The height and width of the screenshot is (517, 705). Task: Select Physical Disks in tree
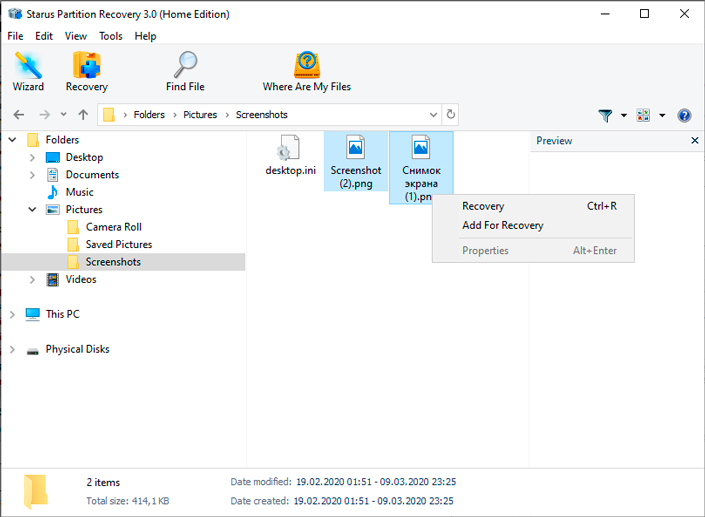77,349
